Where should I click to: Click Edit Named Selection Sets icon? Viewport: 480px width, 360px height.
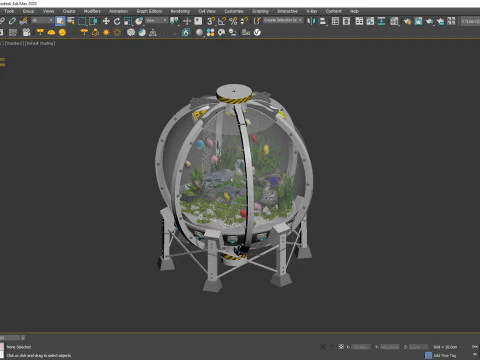pyautogui.click(x=257, y=21)
